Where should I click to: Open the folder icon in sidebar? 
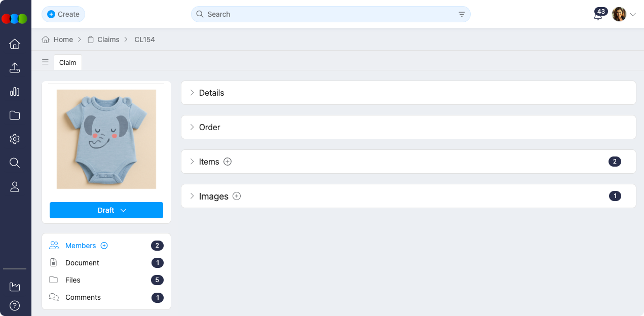tap(15, 115)
